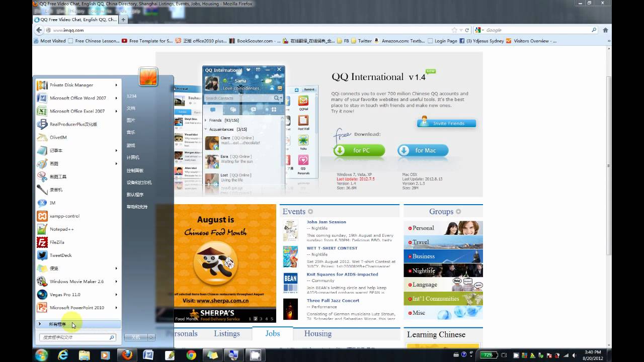Open the John Jam Session event link
644x362 pixels.
327,222
